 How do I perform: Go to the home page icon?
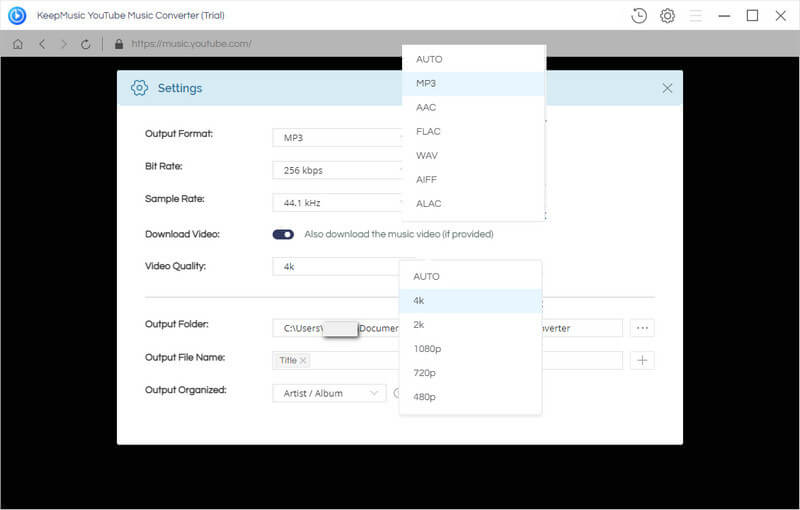click(18, 44)
